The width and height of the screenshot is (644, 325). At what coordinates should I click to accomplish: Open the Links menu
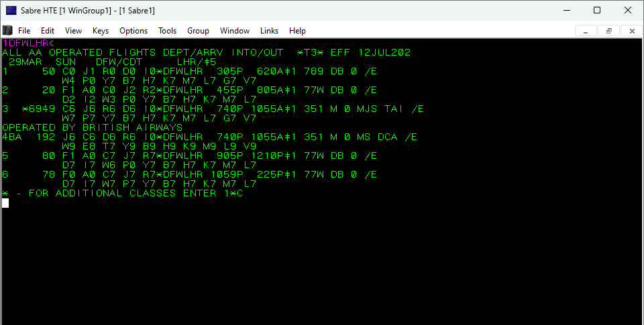coord(269,31)
